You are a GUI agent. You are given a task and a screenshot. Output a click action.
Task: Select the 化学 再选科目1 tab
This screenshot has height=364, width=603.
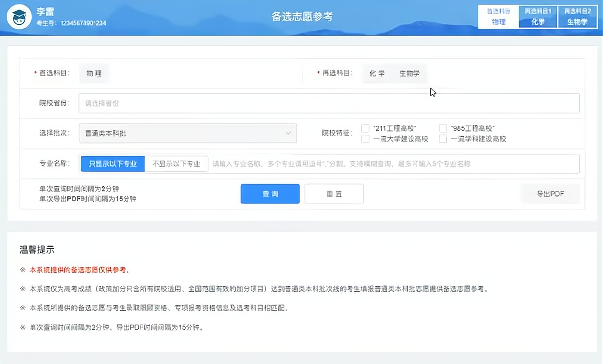(x=537, y=16)
